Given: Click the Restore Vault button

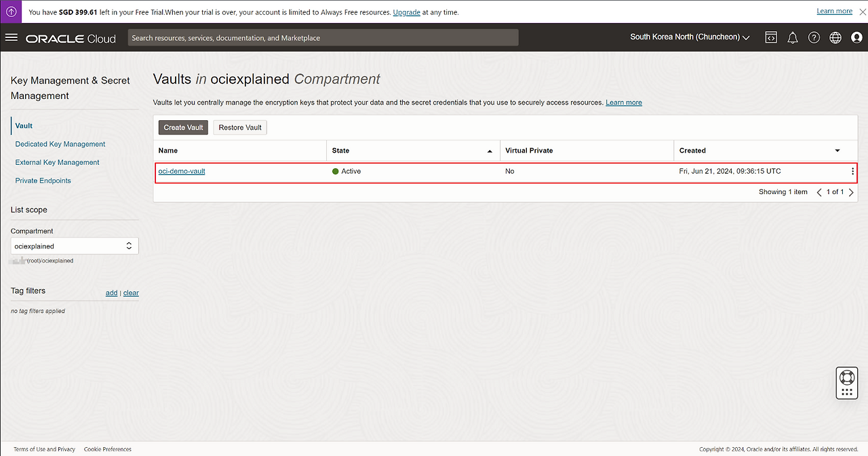Looking at the screenshot, I should 240,128.
